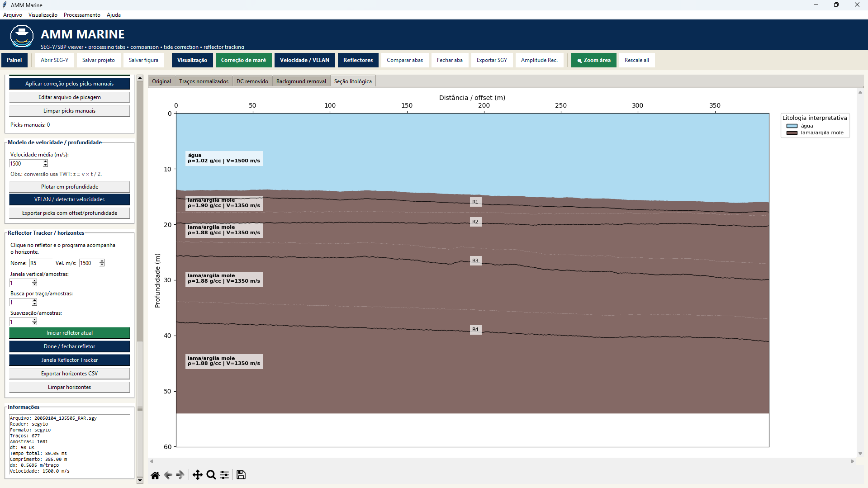Screen dimensions: 868x488
Task: Click the Suavização/amostras spinner arrows
Action: tap(34, 322)
